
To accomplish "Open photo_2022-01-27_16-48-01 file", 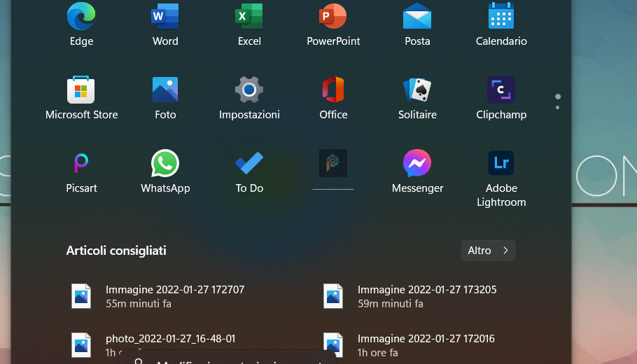I will 170,339.
